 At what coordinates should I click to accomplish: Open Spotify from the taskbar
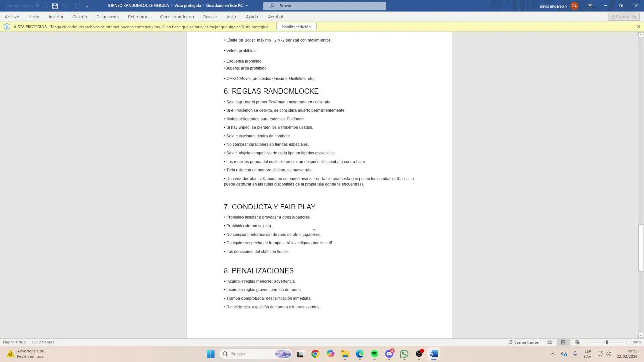click(x=374, y=354)
